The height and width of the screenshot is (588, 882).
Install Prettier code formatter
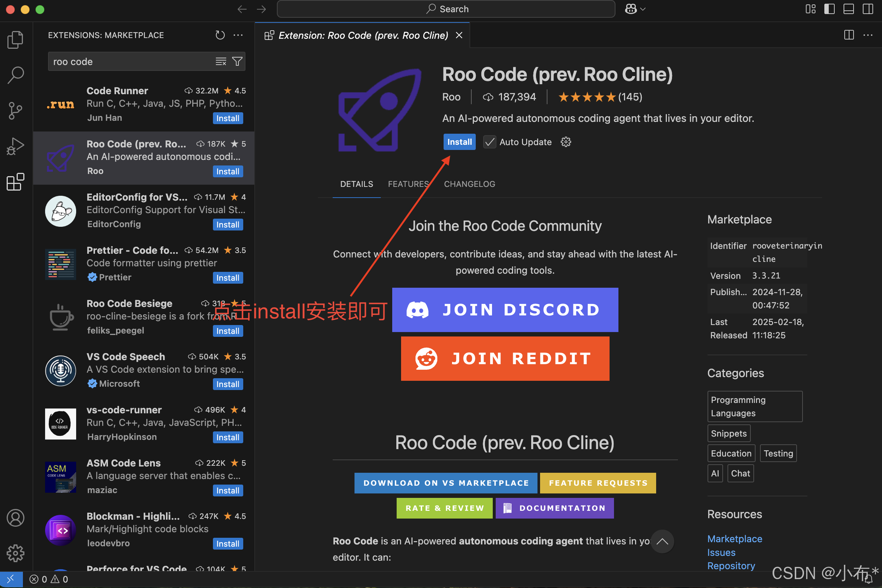point(228,278)
